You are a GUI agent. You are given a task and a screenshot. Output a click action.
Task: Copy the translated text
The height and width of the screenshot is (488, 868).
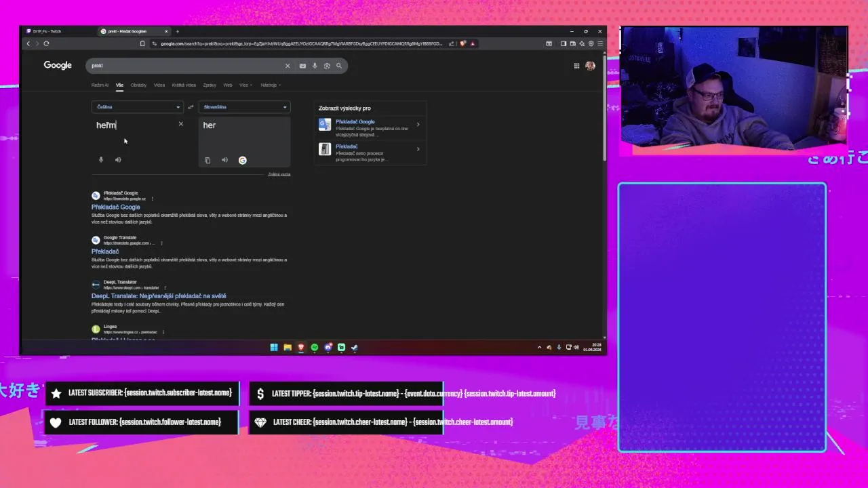coord(208,161)
